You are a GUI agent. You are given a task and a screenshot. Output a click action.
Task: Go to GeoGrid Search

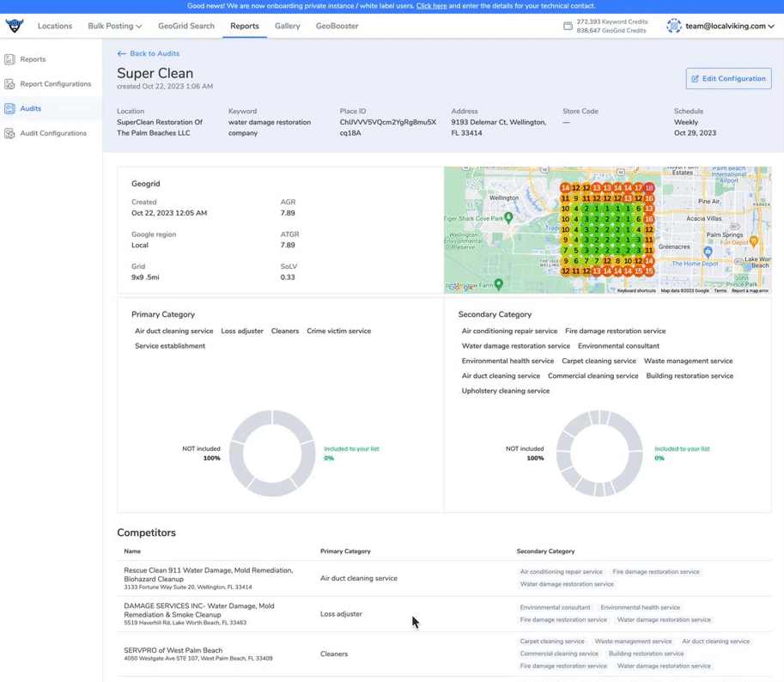tap(186, 26)
